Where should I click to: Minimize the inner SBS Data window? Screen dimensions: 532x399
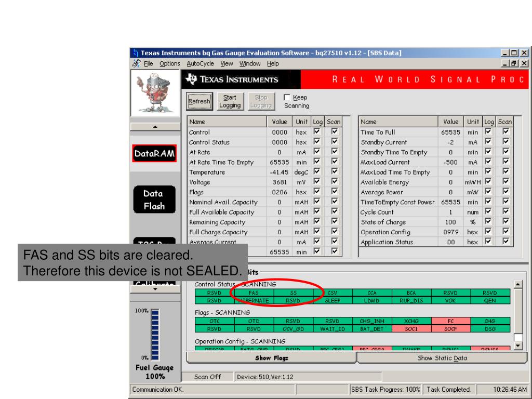pyautogui.click(x=506, y=63)
